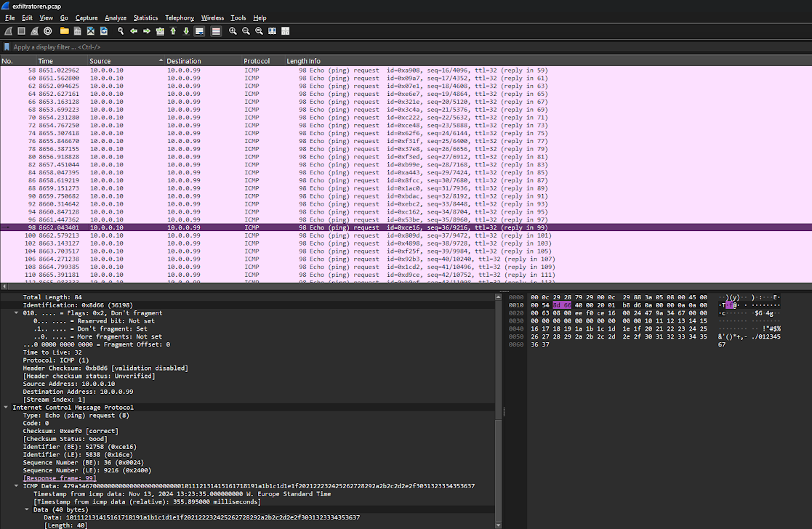Screen dimensions: 812x529
Task: Open the Analyze menu
Action: click(116, 17)
